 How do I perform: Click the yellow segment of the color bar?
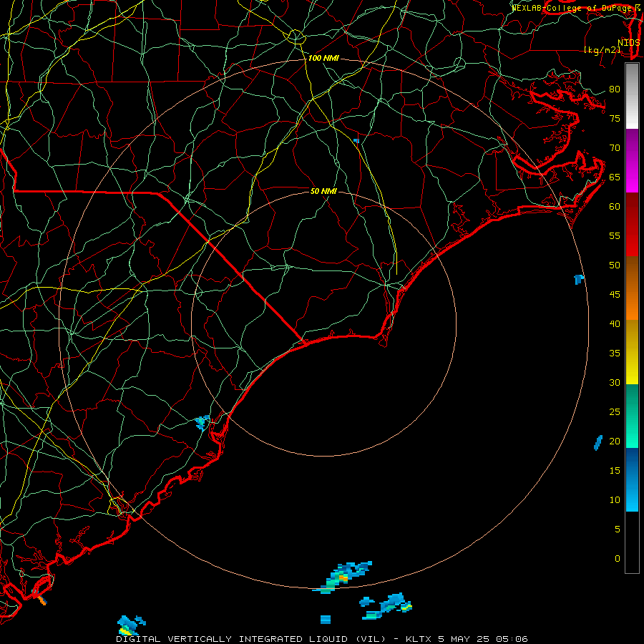tap(632, 352)
